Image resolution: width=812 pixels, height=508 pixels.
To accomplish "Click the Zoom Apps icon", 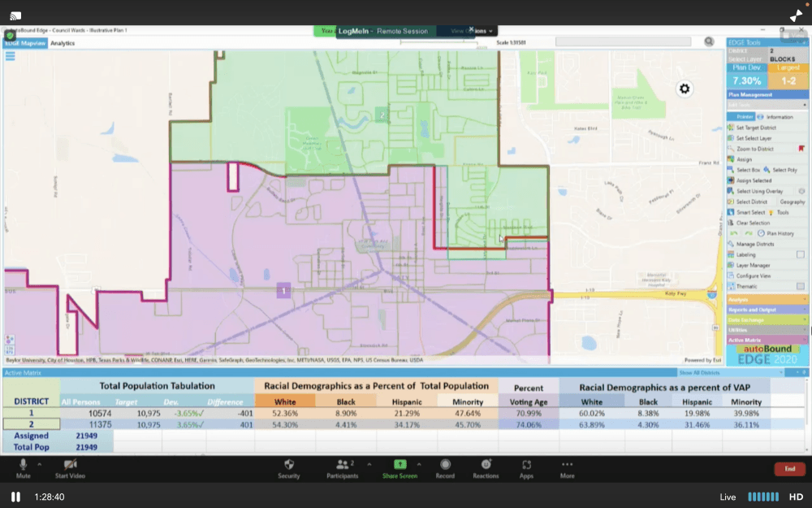I will (x=526, y=464).
